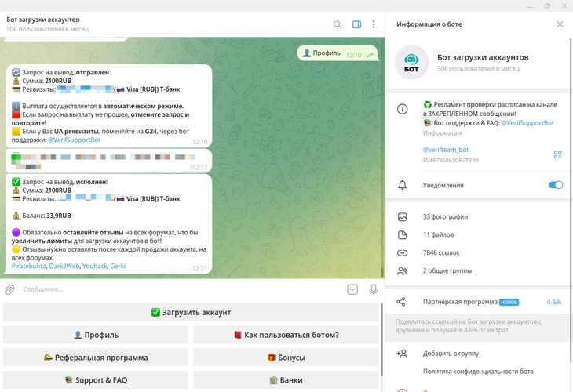
Task: Toggle the notifications switch
Action: point(555,185)
